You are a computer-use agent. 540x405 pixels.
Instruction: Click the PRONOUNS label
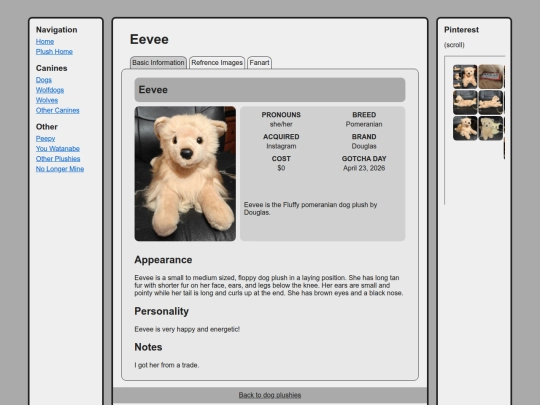[281, 115]
